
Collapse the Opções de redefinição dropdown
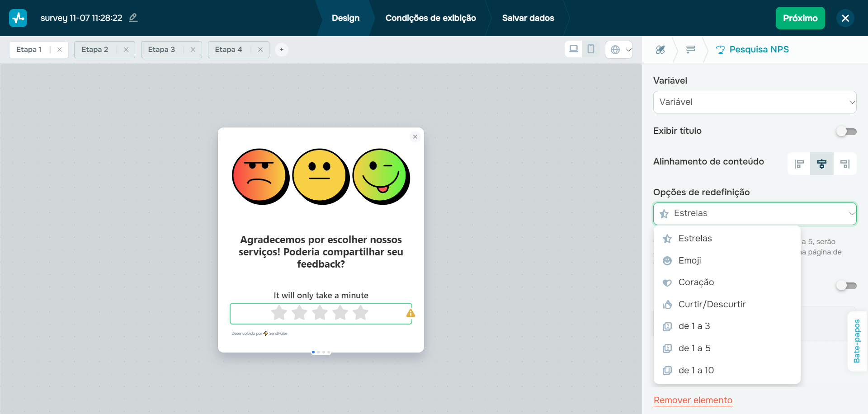(x=755, y=214)
